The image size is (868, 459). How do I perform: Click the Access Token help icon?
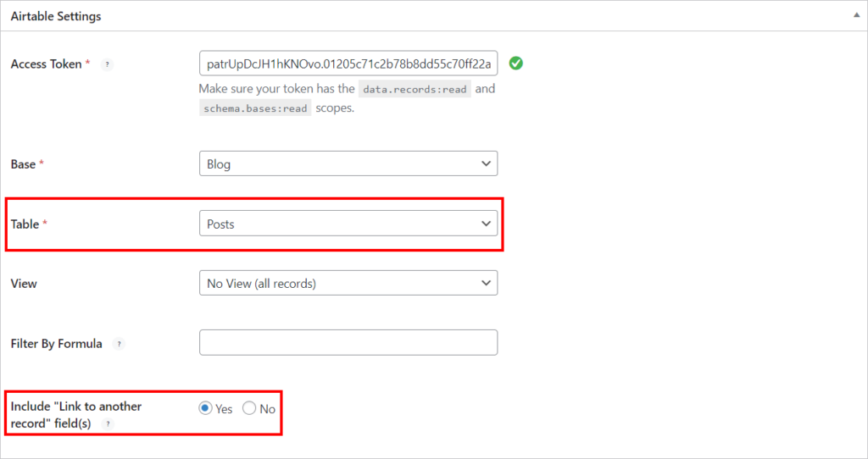[x=107, y=64]
